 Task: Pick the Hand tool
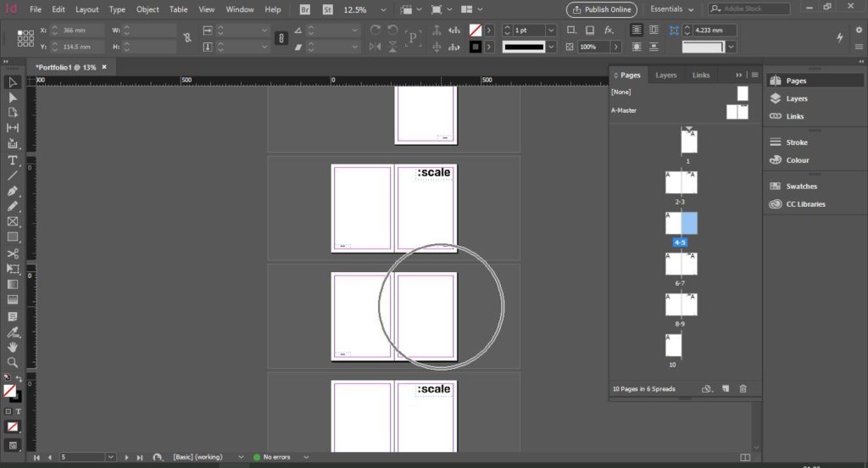point(13,347)
